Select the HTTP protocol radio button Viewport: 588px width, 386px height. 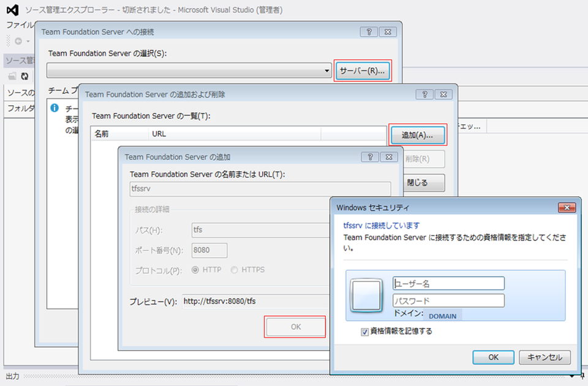click(x=194, y=269)
